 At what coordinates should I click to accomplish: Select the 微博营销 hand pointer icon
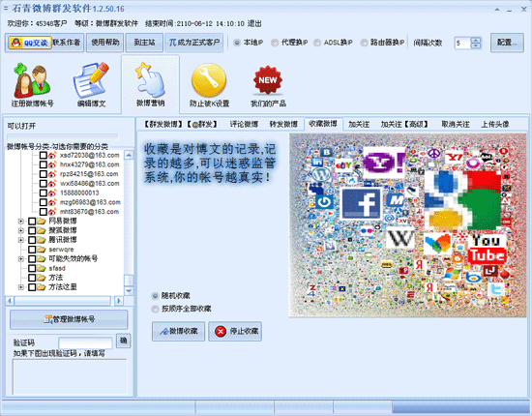point(150,80)
